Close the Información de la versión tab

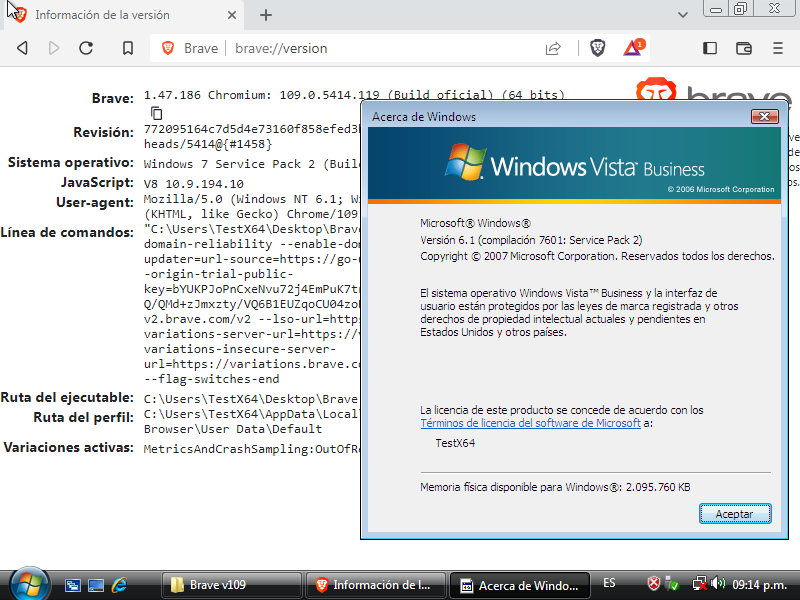pyautogui.click(x=232, y=15)
